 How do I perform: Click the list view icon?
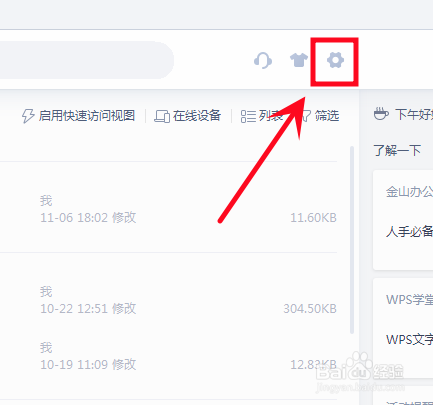[248, 116]
